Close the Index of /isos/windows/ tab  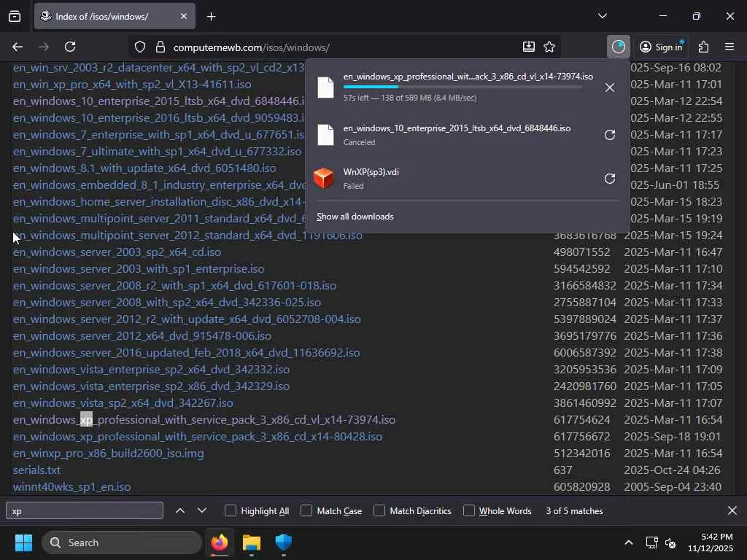pos(184,16)
